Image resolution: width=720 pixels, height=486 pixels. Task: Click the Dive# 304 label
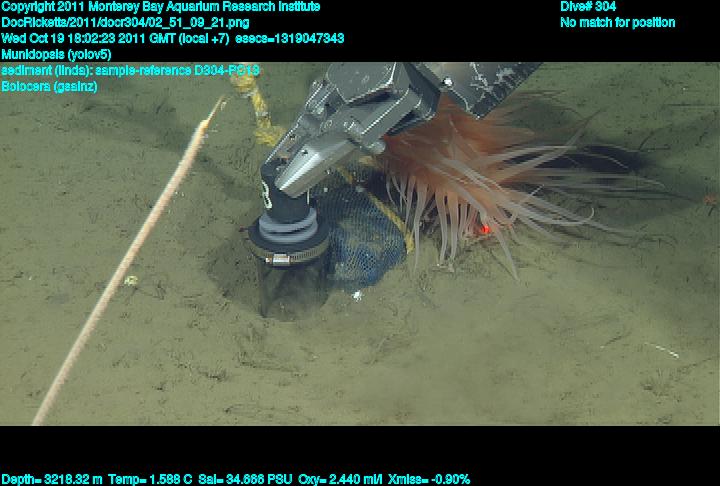[x=588, y=7]
